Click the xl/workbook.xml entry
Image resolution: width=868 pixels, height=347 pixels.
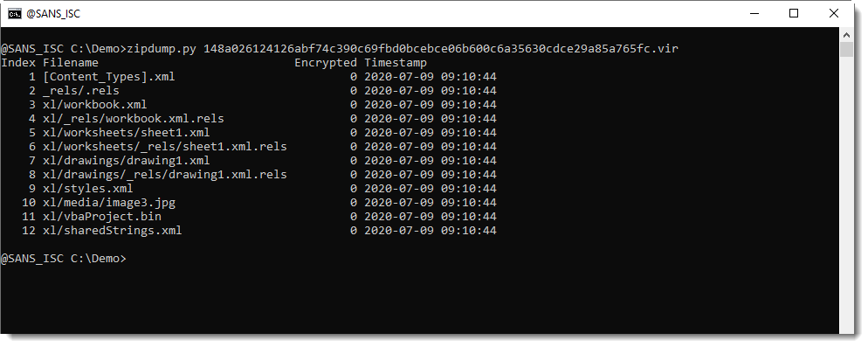click(x=94, y=104)
